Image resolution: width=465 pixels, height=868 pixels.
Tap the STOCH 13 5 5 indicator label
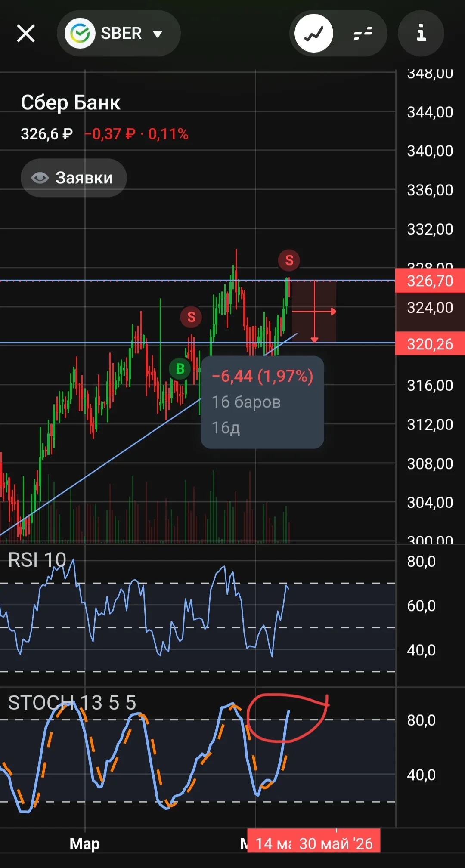tap(72, 703)
